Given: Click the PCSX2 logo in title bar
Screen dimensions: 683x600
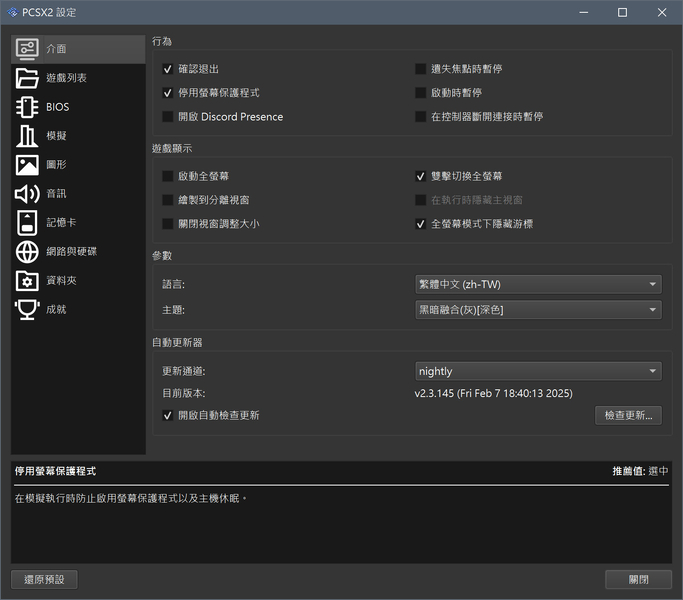Looking at the screenshot, I should [x=13, y=12].
